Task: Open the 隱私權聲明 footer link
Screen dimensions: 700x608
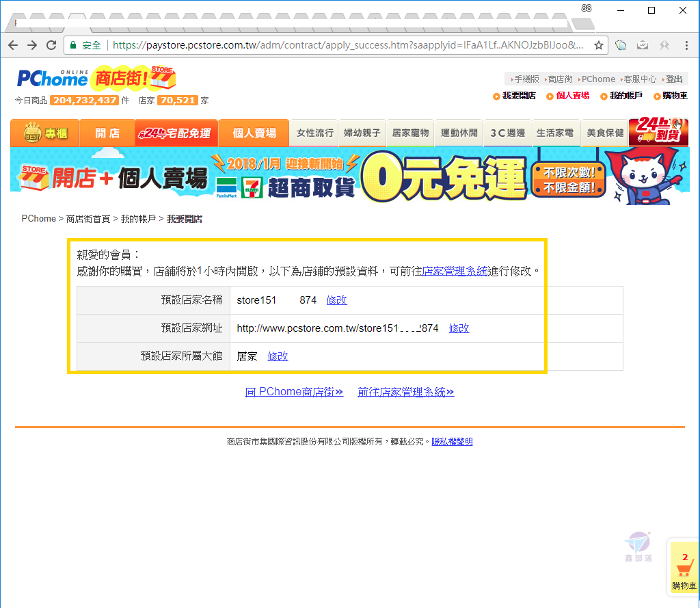Action: (452, 441)
